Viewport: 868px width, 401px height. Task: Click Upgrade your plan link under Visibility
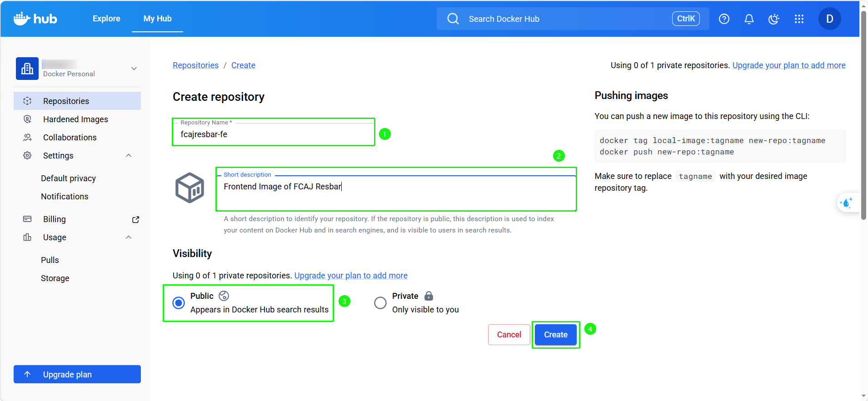pos(351,275)
